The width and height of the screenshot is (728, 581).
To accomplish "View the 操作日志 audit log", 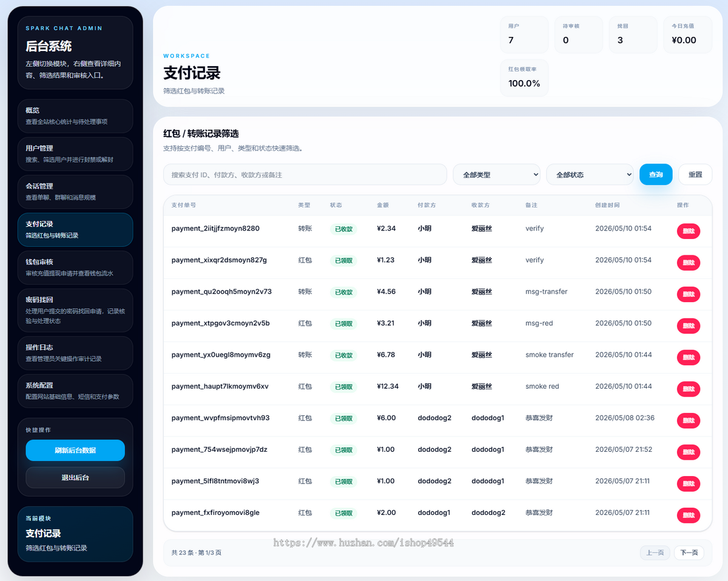I will [75, 353].
